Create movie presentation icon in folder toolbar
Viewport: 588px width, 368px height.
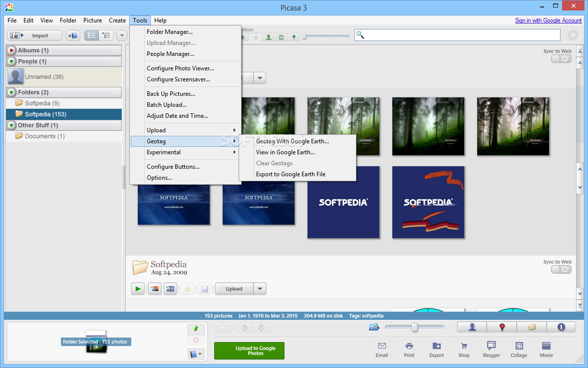(x=170, y=289)
